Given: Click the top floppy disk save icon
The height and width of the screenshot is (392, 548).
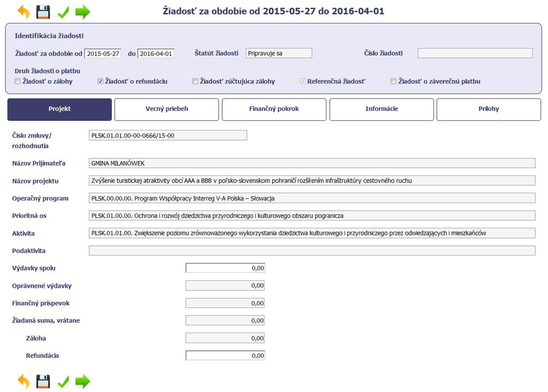Looking at the screenshot, I should click(43, 12).
